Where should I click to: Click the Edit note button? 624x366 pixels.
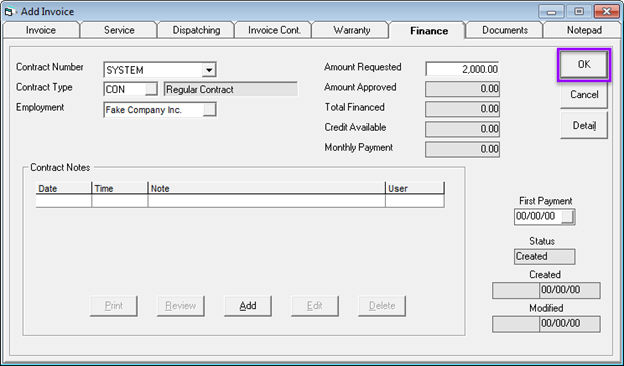coord(314,306)
